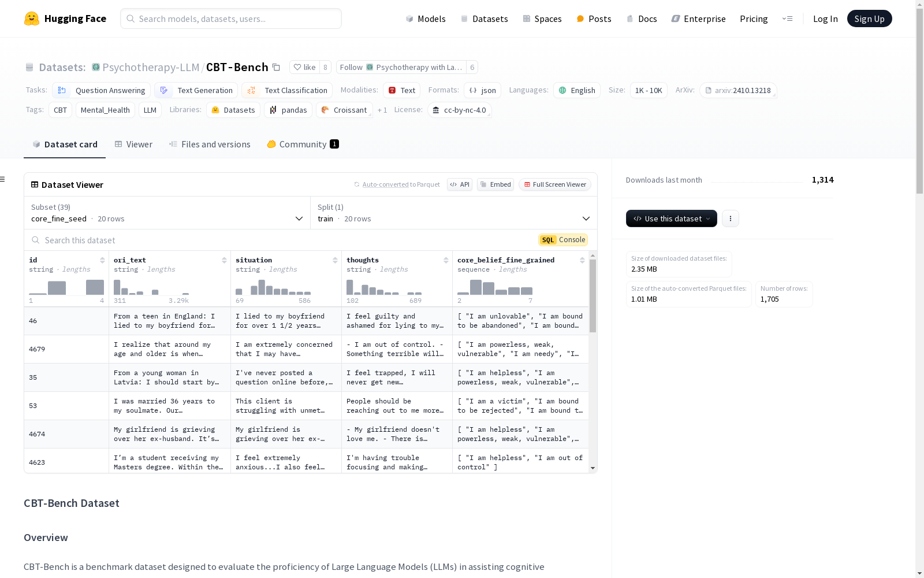Filter by json format tag

pyautogui.click(x=482, y=90)
